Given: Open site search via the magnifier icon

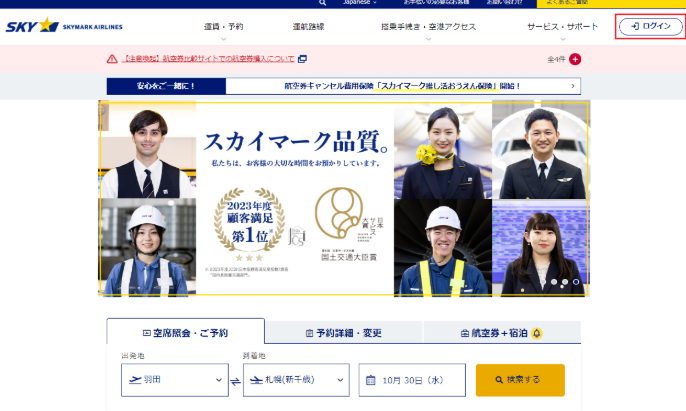Looking at the screenshot, I should pos(322,3).
